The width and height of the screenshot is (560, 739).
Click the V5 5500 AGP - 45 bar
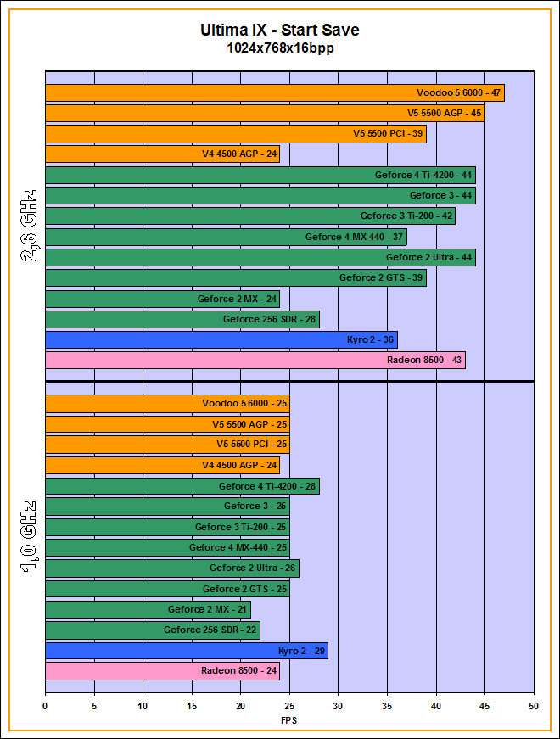point(265,113)
